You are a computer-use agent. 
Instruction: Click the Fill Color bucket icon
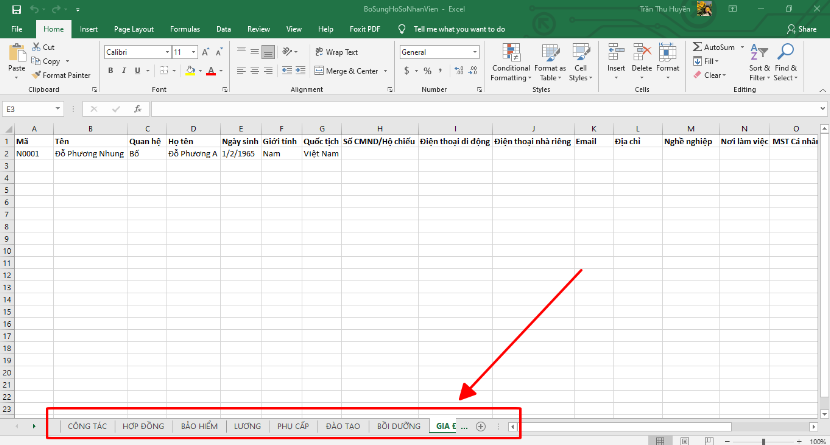tap(190, 71)
